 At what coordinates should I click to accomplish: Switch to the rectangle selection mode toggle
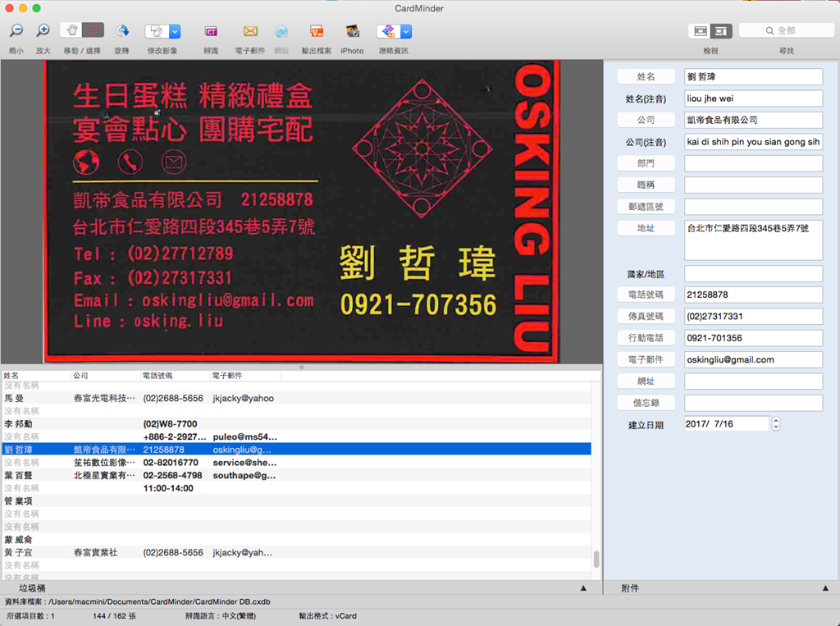coord(93,31)
